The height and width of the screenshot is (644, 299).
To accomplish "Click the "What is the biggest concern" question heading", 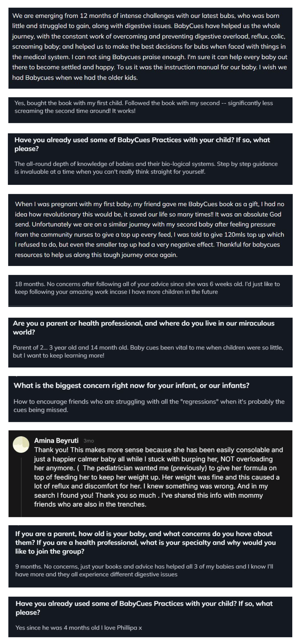I will point(131,385).
